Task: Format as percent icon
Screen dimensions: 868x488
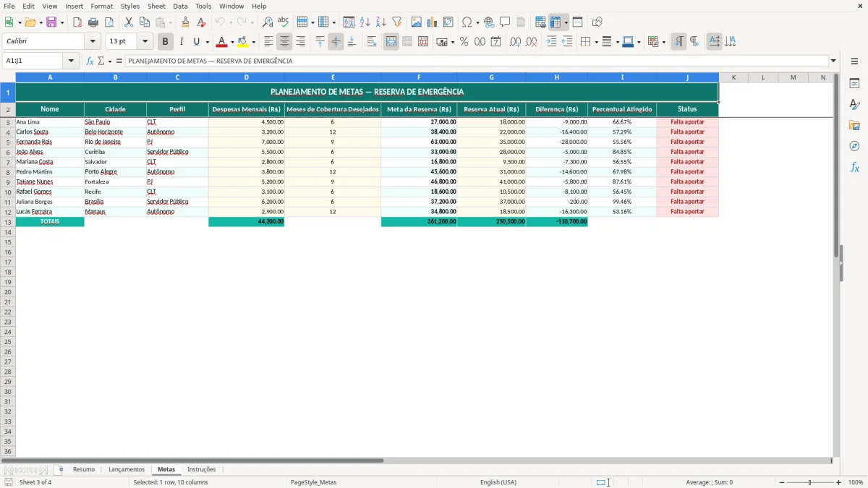Action: point(464,42)
